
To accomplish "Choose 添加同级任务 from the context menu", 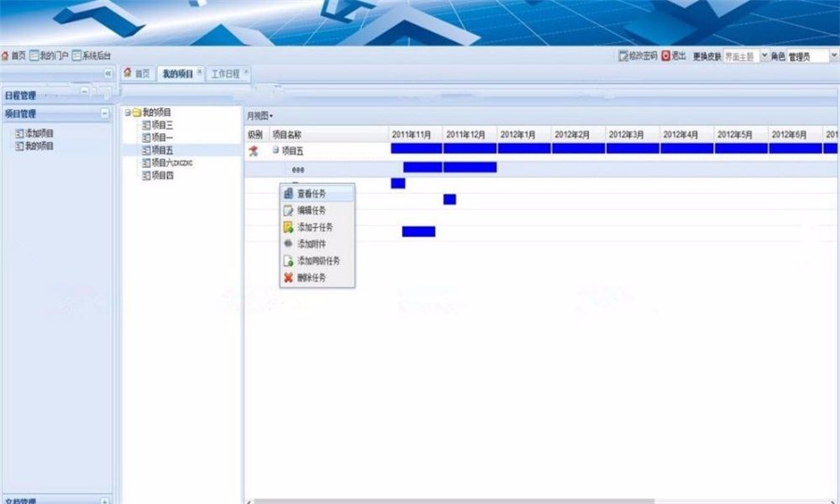I will pos(317,260).
